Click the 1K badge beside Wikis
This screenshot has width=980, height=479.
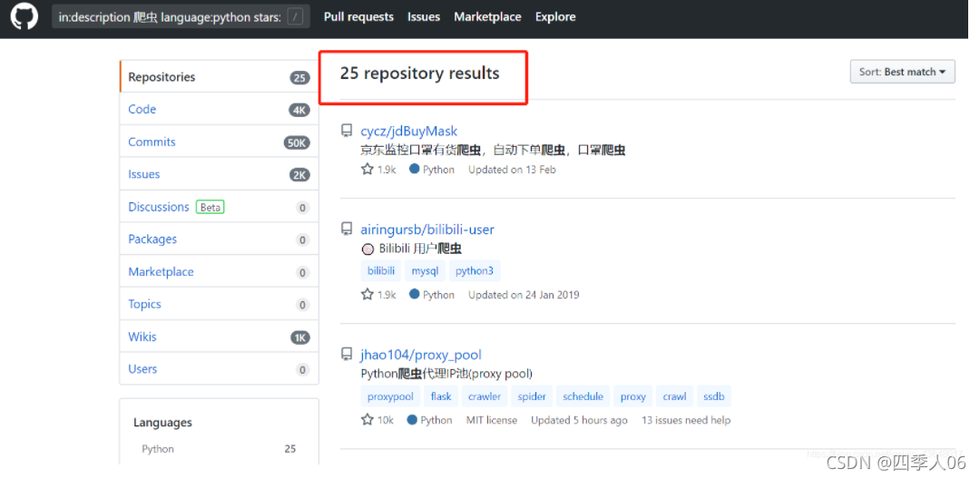click(x=300, y=337)
